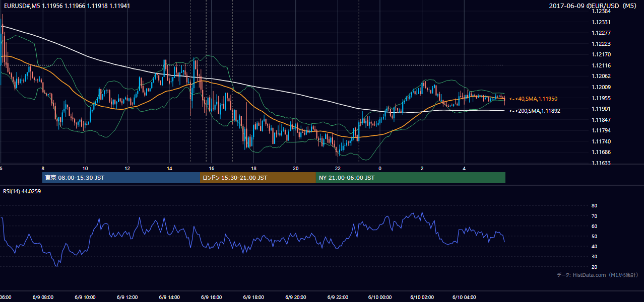Click hour mark 12 under price chart
Viewport: 644px width, 302px height.
point(127,169)
